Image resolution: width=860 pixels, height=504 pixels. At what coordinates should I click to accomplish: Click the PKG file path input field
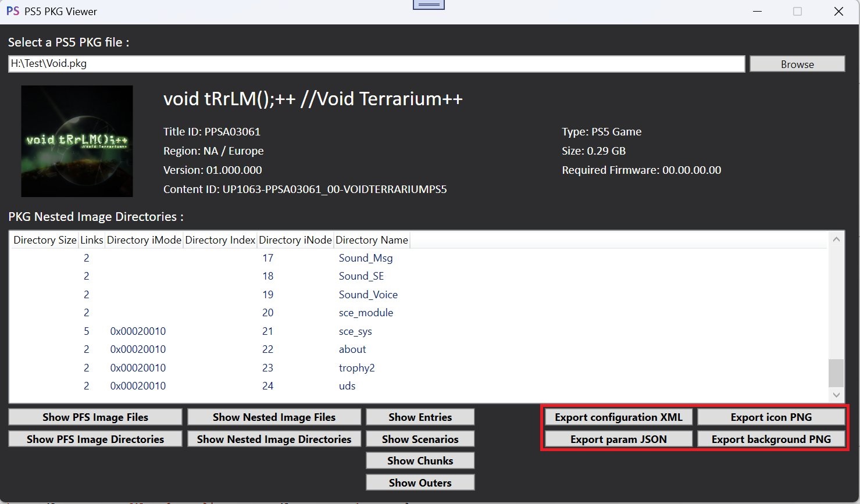tap(376, 64)
